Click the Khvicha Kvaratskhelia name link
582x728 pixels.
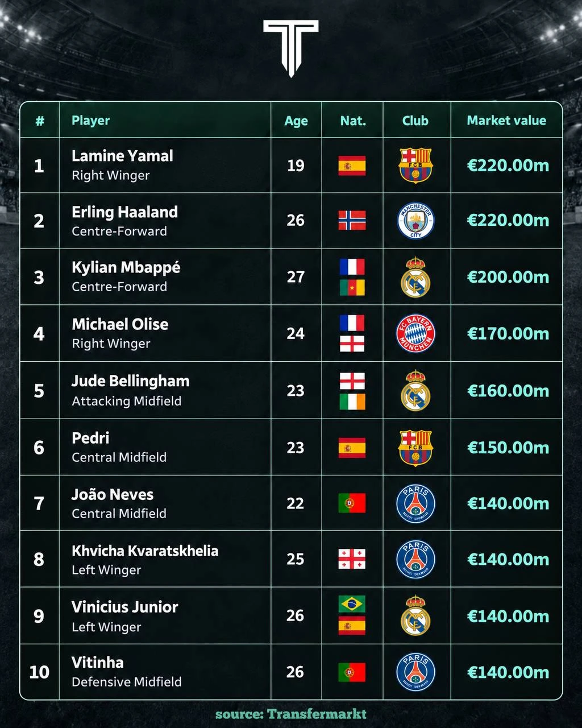click(145, 551)
